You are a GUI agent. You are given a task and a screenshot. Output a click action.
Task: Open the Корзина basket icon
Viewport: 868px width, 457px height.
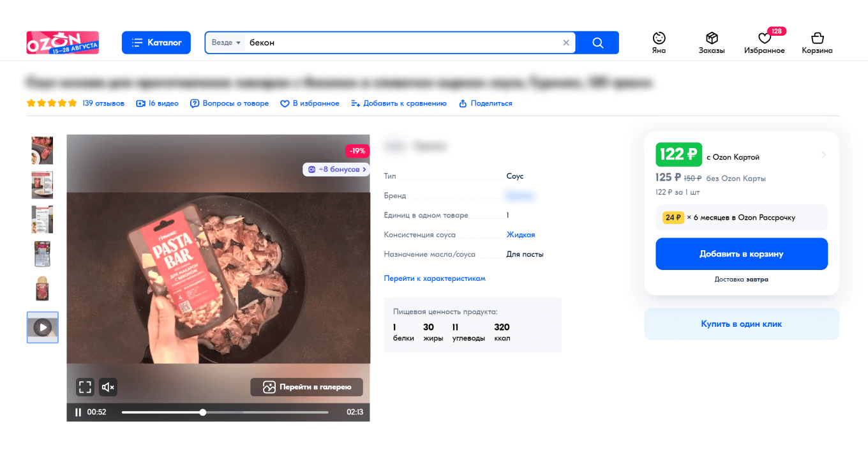coord(817,43)
